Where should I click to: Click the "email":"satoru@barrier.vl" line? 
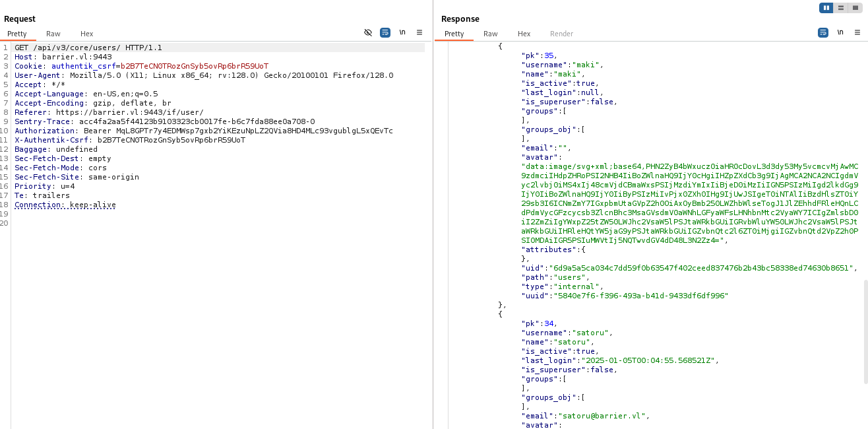pyautogui.click(x=586, y=416)
